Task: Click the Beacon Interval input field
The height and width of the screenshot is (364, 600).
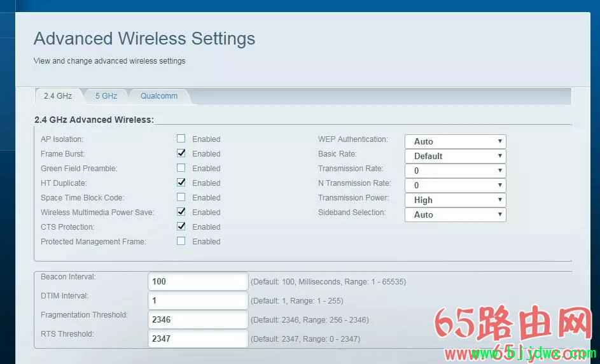Action: pyautogui.click(x=198, y=281)
